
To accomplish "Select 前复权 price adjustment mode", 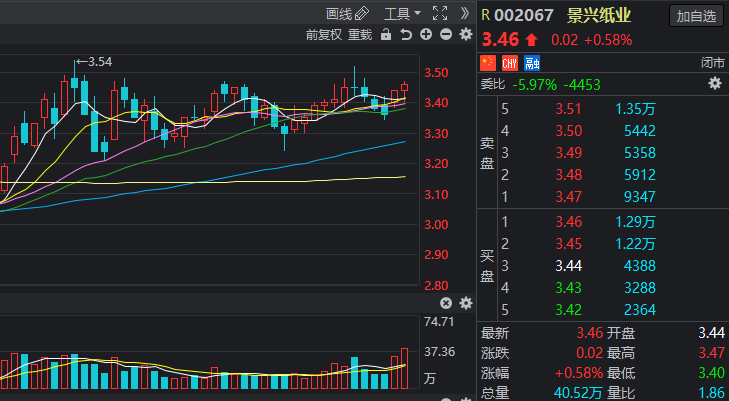I will [x=324, y=35].
